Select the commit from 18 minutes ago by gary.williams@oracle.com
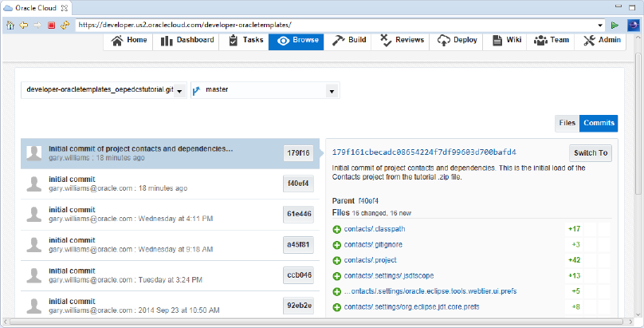The width and height of the screenshot is (644, 328). (x=170, y=184)
